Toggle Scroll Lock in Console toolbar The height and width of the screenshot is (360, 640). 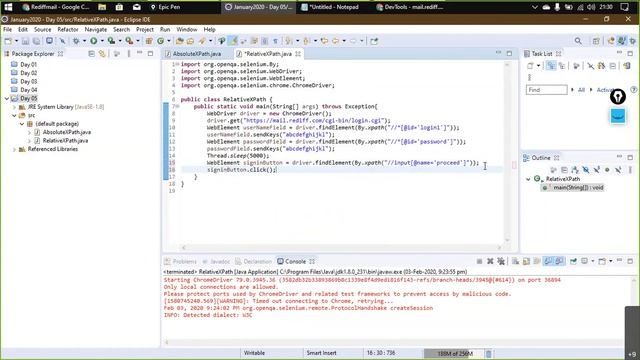pyautogui.click(x=526, y=261)
